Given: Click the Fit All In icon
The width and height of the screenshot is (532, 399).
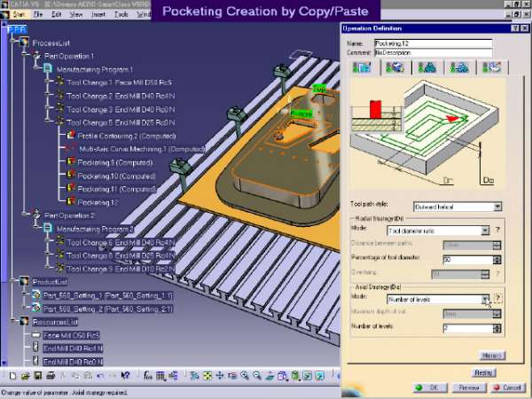Looking at the screenshot, I should 207,376.
